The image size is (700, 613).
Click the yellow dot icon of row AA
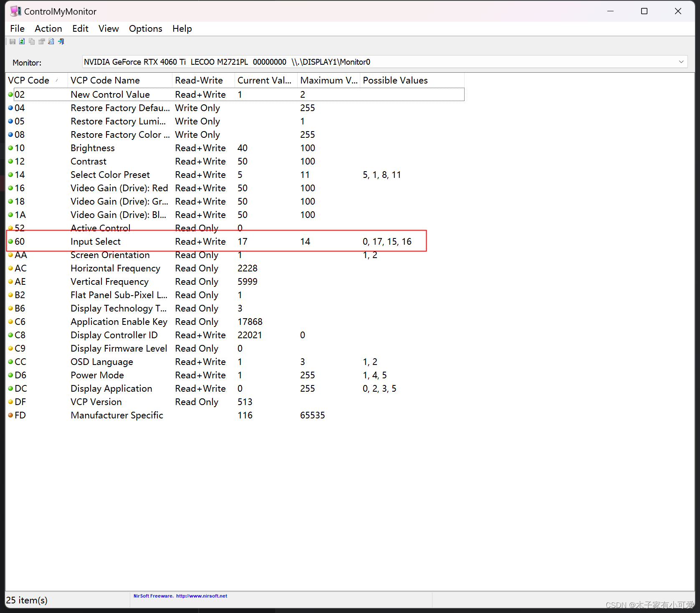[10, 255]
